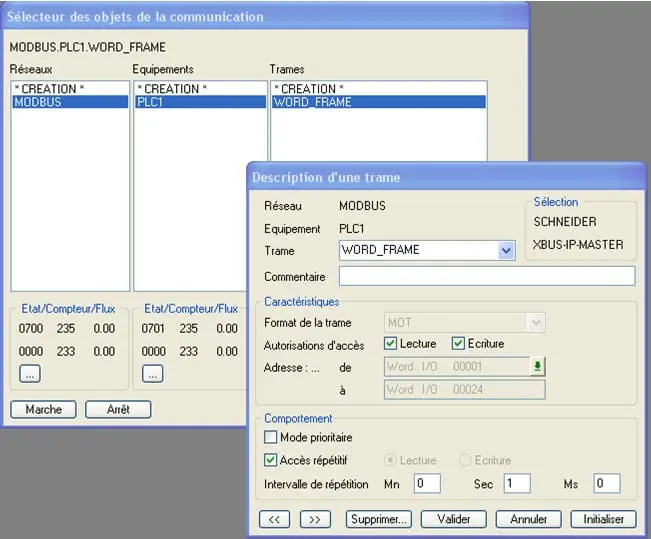Select MODBUS in the Réseaux list
The height and width of the screenshot is (539, 651).
coord(69,102)
